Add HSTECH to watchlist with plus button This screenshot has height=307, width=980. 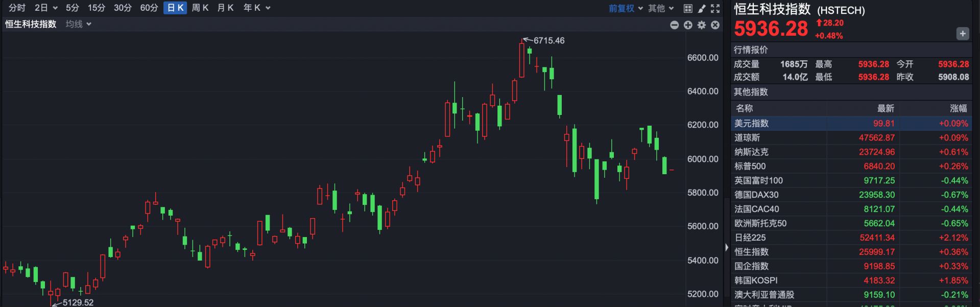click(962, 34)
